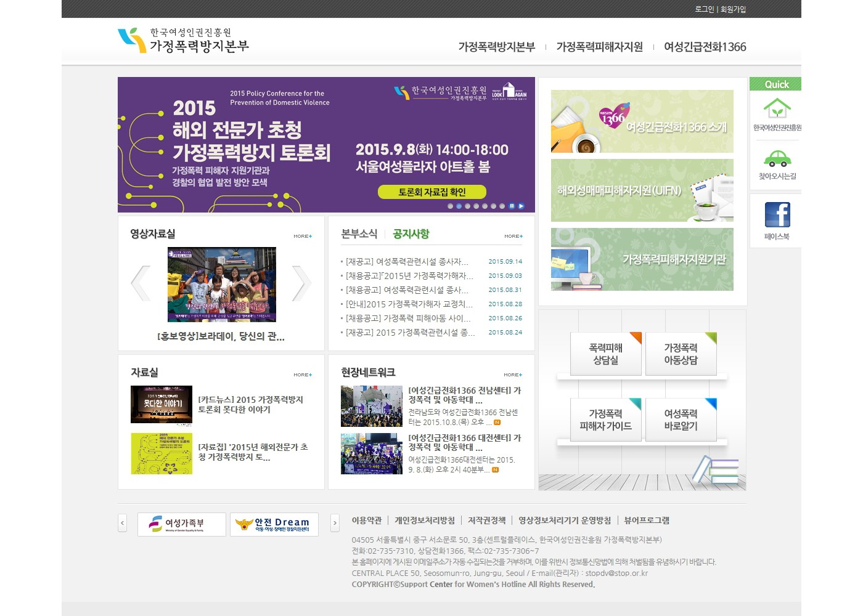Show next video in 영상자료실
Screen dimensions: 863x616
301,283
